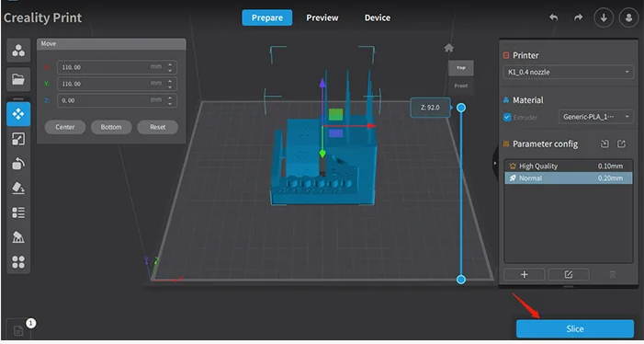Screen dimensions: 644x344
Task: Click the export parameter config icon
Action: (621, 143)
